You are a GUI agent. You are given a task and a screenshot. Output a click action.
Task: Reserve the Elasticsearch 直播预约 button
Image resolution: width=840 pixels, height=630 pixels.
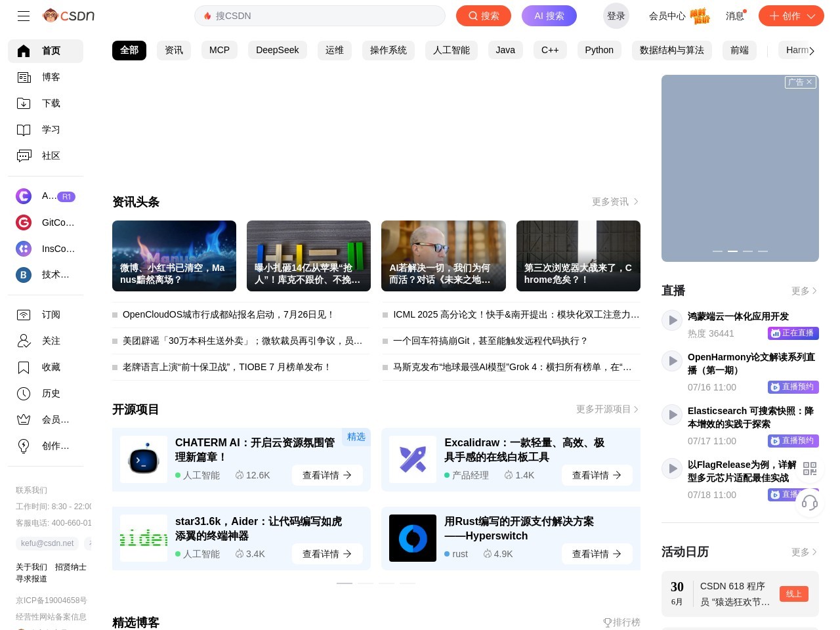pos(793,441)
